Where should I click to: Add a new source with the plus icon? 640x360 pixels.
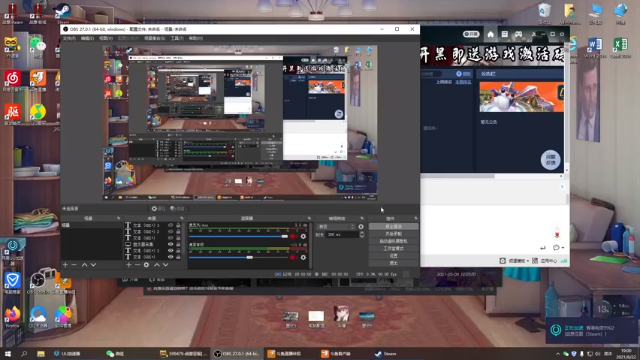click(129, 264)
